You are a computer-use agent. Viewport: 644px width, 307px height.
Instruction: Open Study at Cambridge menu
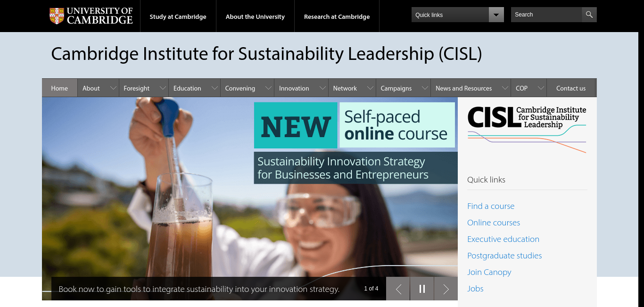[x=178, y=17]
